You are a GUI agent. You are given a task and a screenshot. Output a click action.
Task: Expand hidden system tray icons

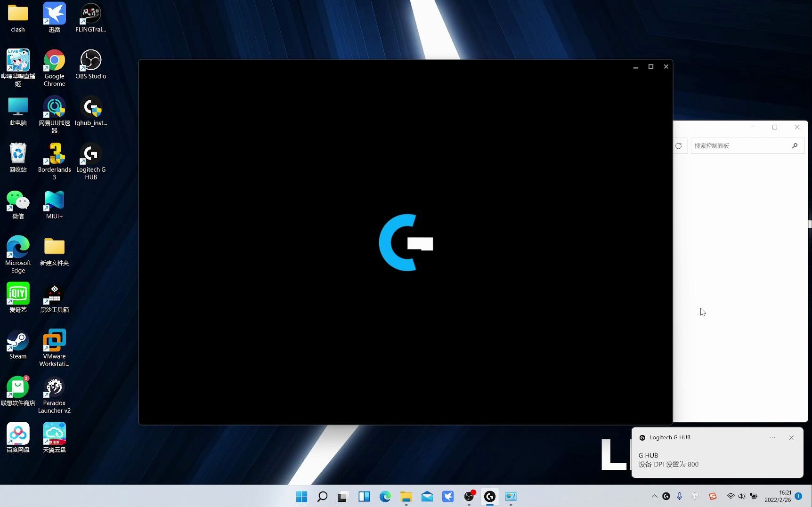pyautogui.click(x=654, y=496)
